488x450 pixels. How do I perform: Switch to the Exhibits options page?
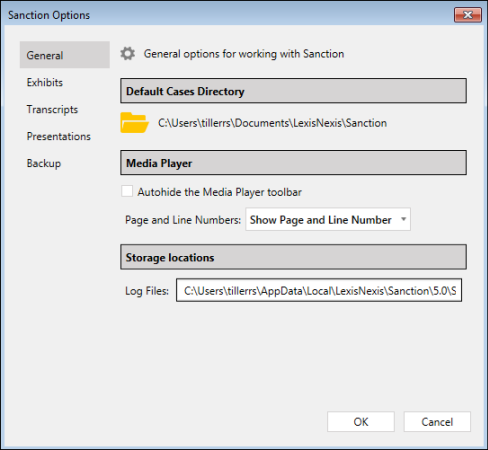click(45, 82)
